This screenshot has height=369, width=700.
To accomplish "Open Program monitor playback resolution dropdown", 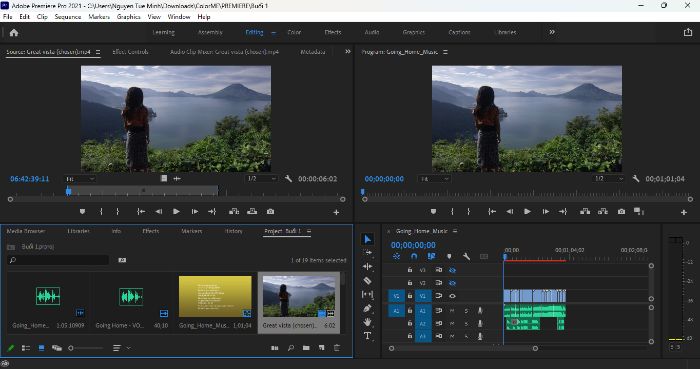I will click(609, 178).
